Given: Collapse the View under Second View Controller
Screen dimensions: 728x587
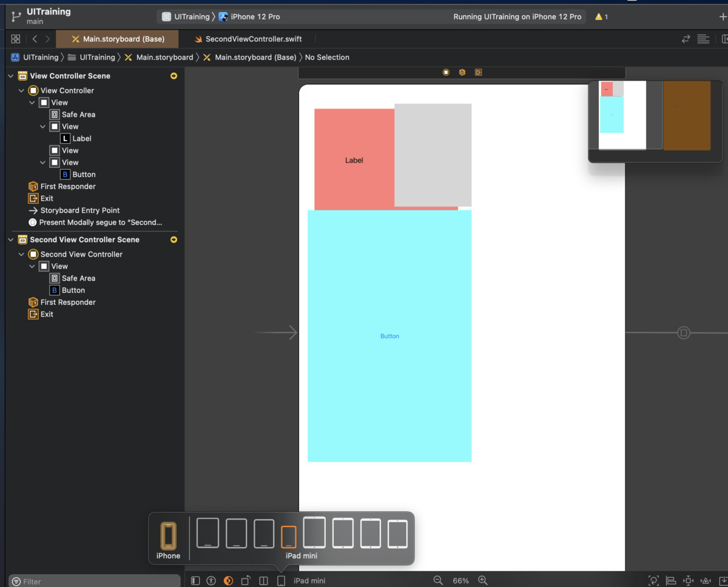Looking at the screenshot, I should point(32,266).
